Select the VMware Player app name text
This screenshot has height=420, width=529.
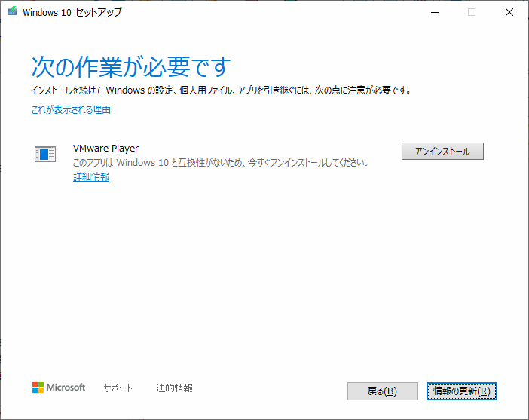[x=106, y=149]
